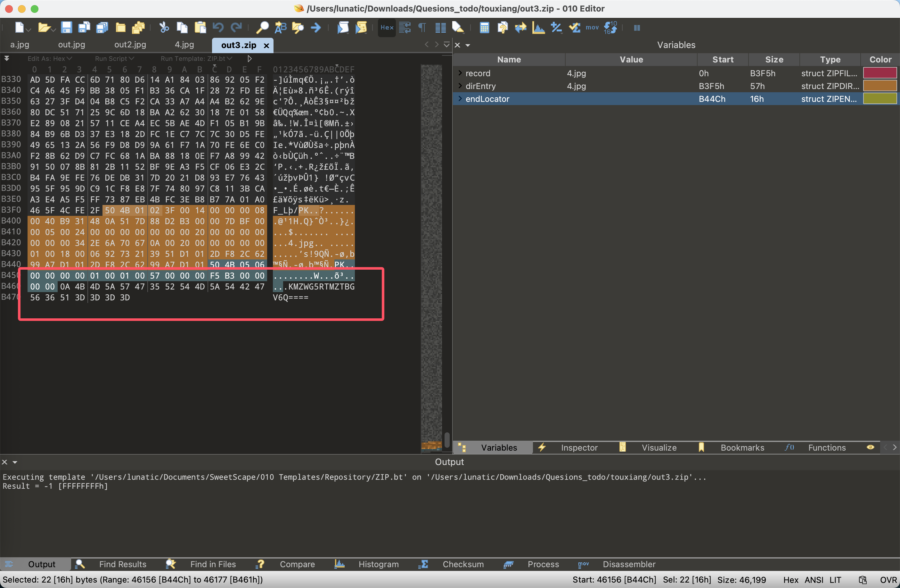Cut selection with the scissors icon
900x588 pixels.
(x=164, y=28)
